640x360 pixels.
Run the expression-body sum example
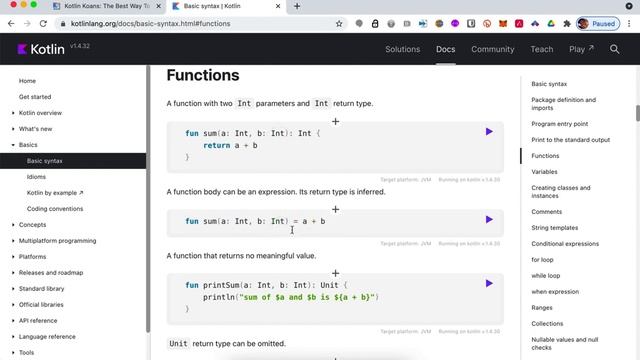pyautogui.click(x=489, y=220)
